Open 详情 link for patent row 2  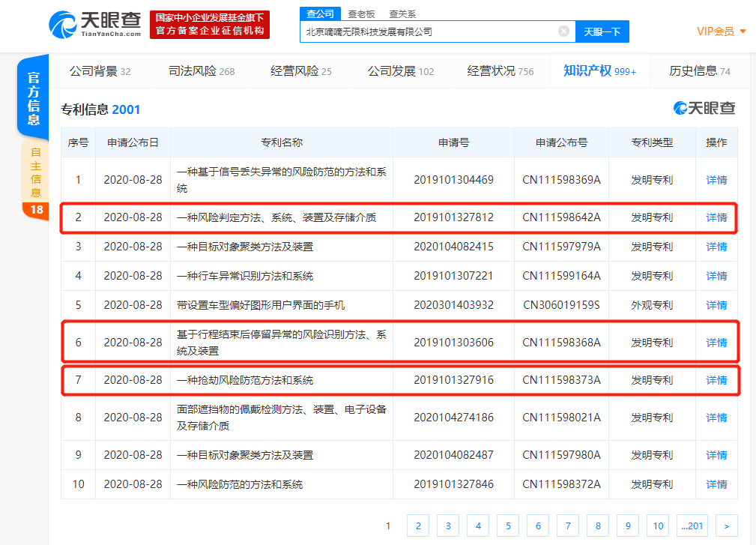tap(716, 217)
